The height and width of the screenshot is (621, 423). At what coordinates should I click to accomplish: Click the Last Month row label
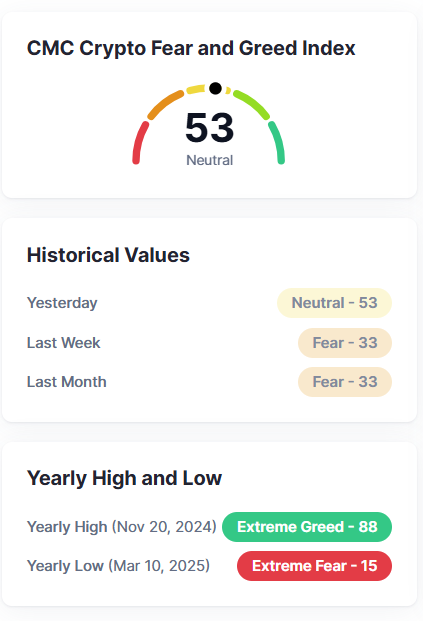[67, 382]
